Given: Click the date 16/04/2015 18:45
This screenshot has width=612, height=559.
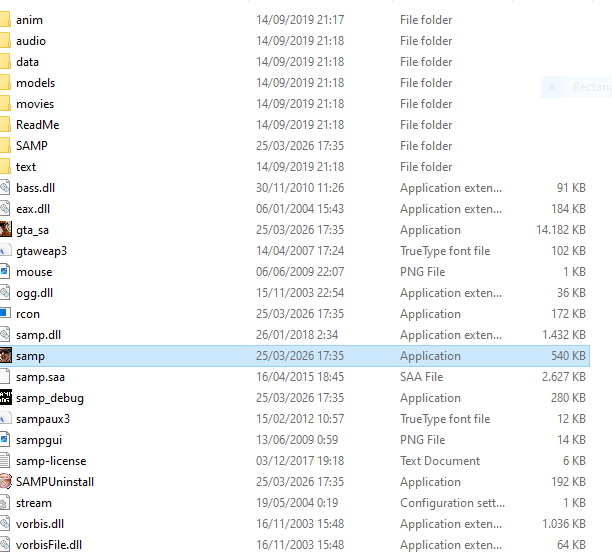Looking at the screenshot, I should tap(300, 377).
